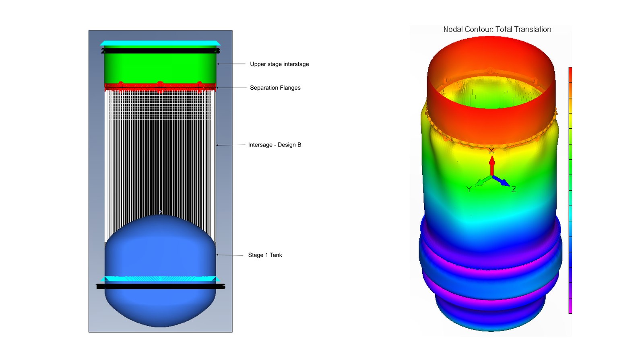Click the blue Z-axis arrow of triad
Screen dimensions: 644x362
click(x=502, y=181)
